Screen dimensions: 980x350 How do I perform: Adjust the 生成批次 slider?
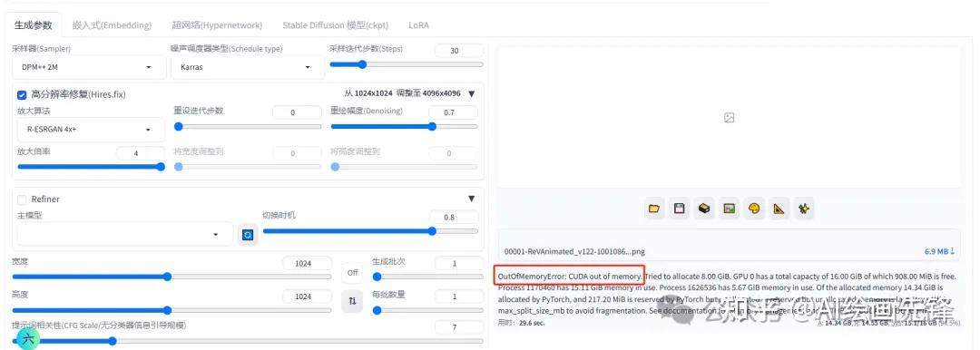427,277
